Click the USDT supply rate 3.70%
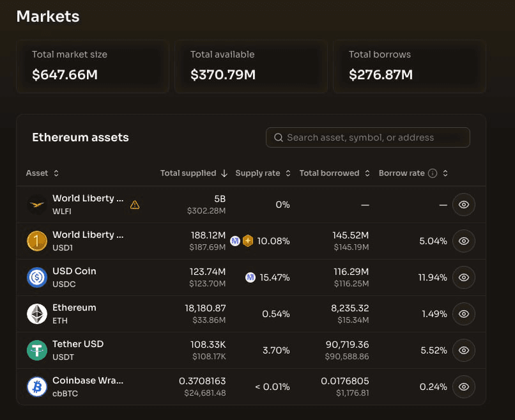This screenshot has width=515, height=420. click(x=276, y=350)
